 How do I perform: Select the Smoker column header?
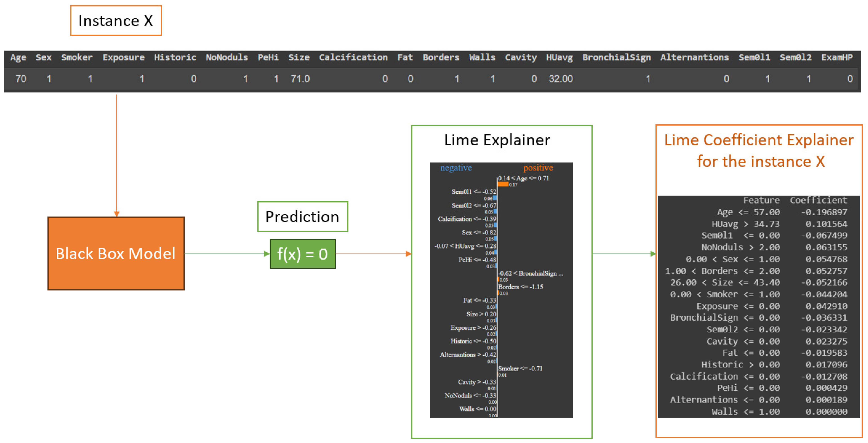[x=77, y=57]
